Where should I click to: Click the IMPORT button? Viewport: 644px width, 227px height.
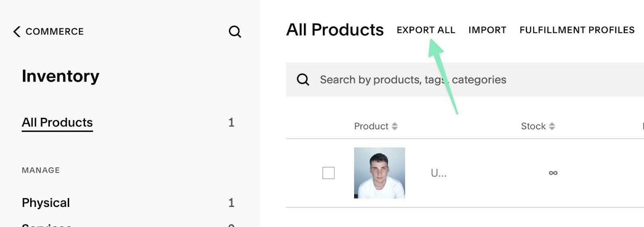point(487,30)
